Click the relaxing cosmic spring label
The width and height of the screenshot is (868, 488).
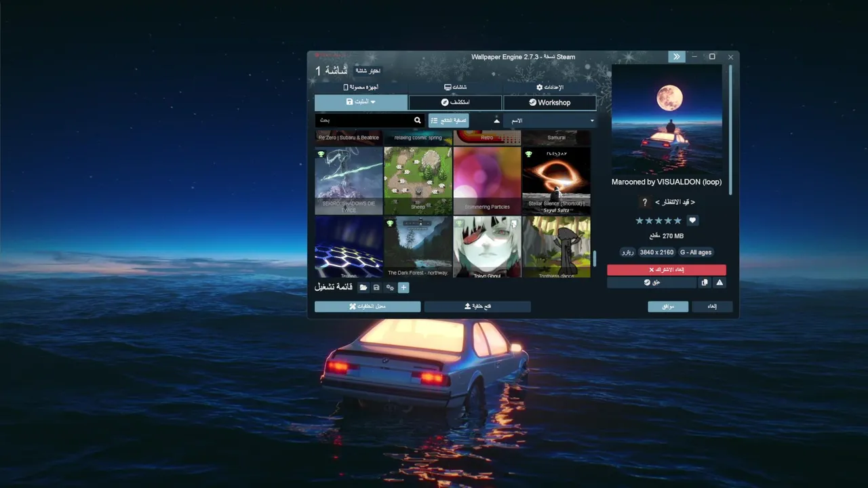418,138
